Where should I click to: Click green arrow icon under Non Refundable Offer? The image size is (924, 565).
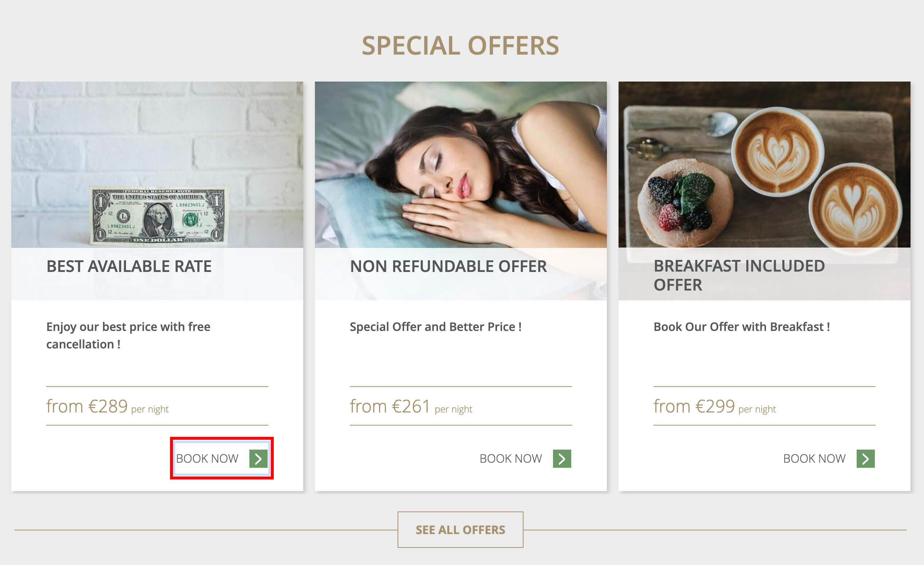(x=562, y=459)
